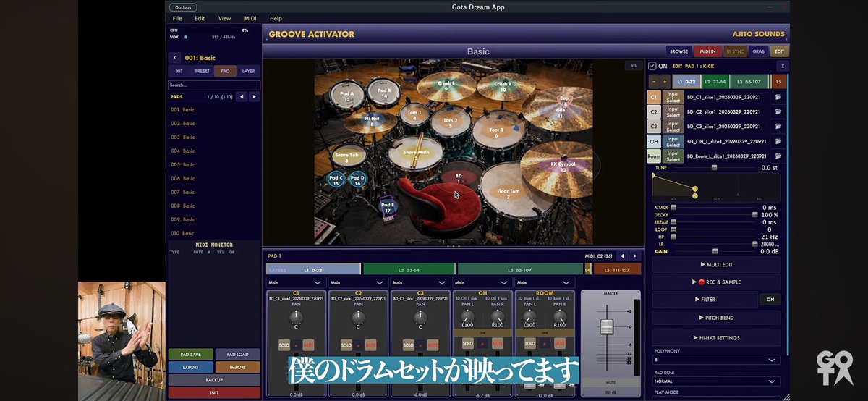Select the FX Cymbal pad
The image size is (868, 401).
[x=563, y=166]
